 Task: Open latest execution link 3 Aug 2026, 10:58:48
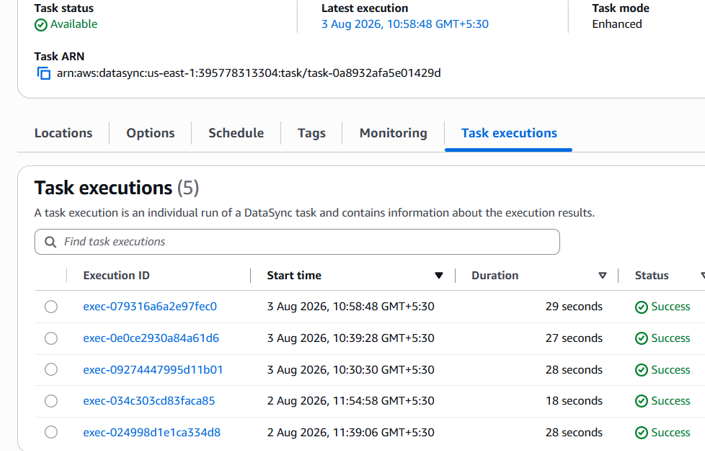pyautogui.click(x=405, y=24)
